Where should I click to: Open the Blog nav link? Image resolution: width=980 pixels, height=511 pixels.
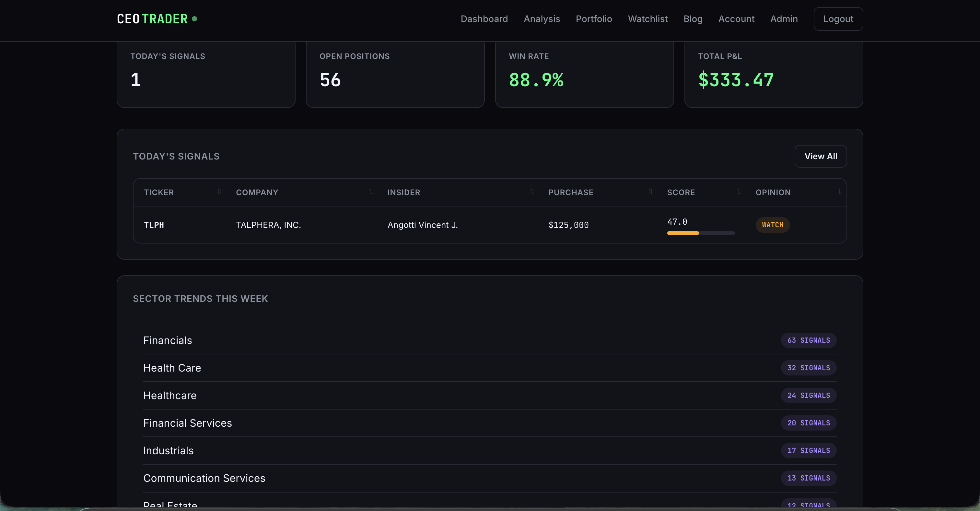(693, 19)
